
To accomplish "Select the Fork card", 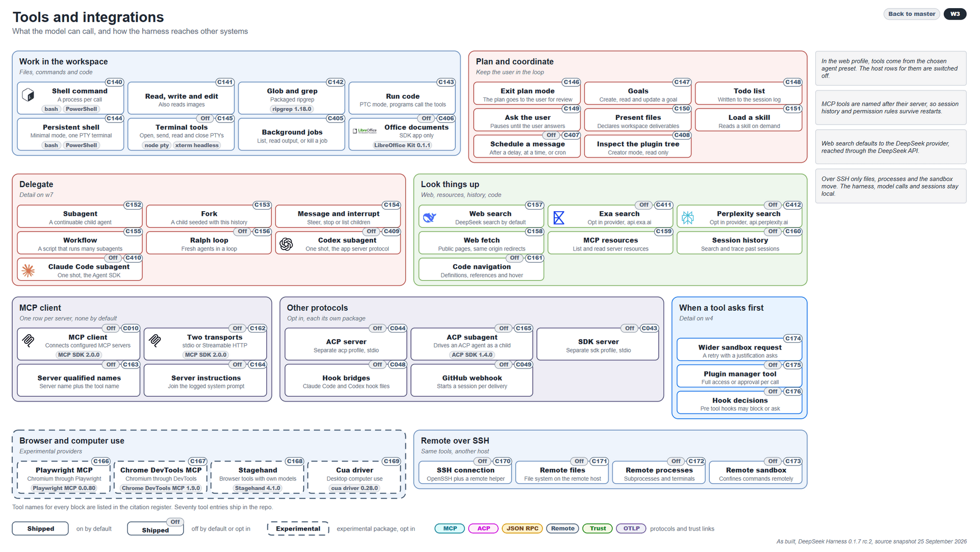I will 209,216.
